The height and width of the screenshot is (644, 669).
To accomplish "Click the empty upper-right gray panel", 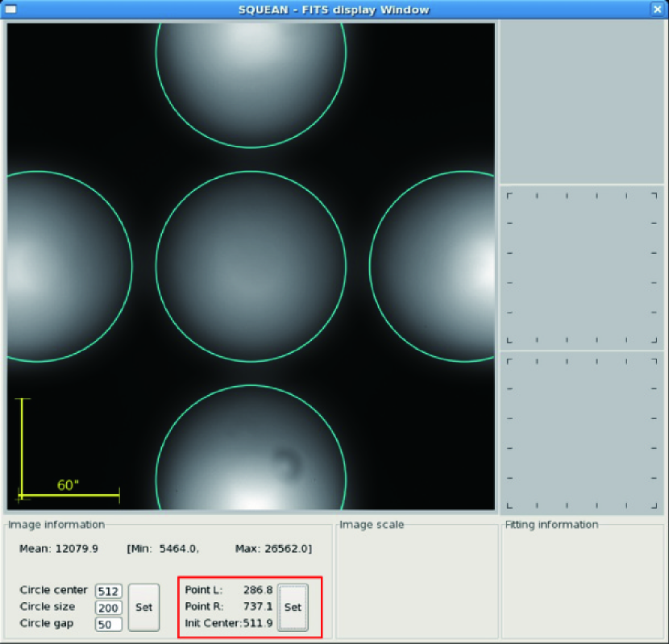I will click(x=581, y=102).
